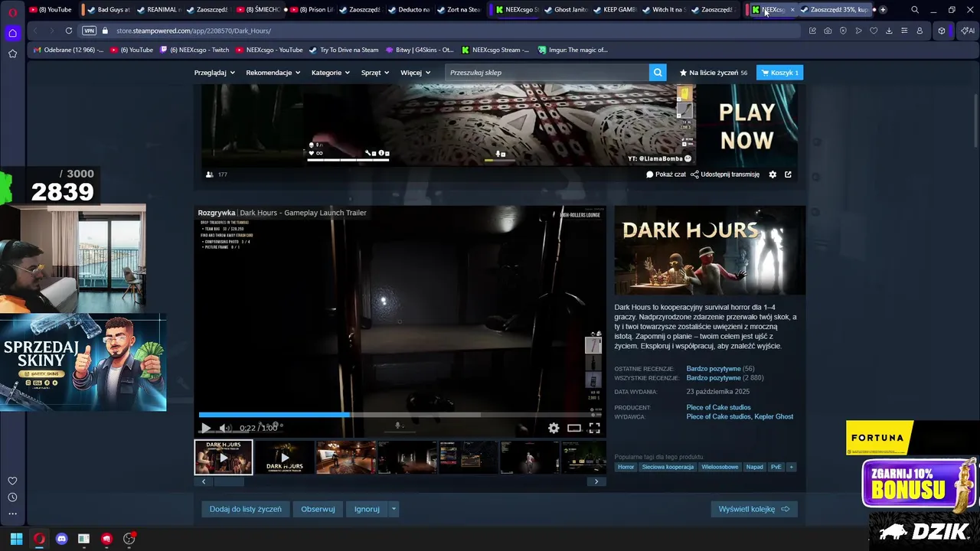Expand the Kategorie menu
The height and width of the screenshot is (551, 980).
[331, 73]
